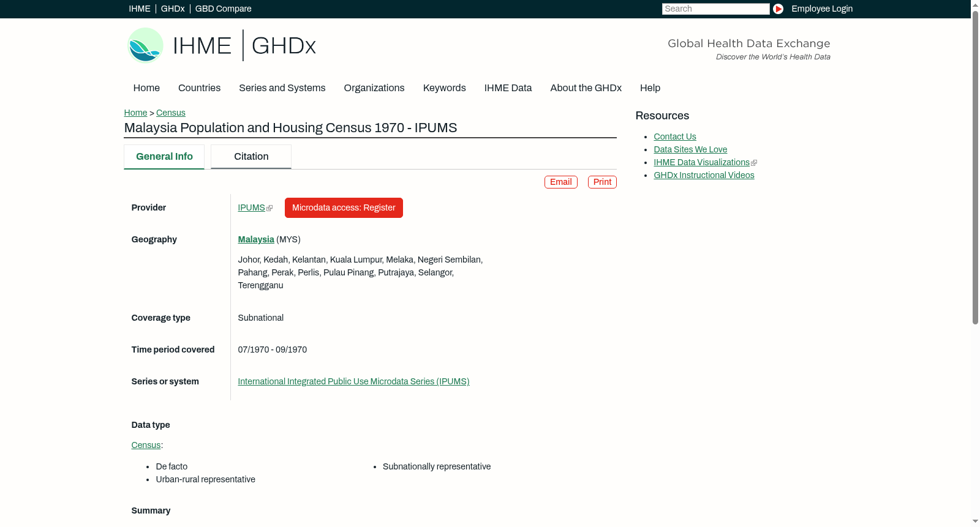Image resolution: width=980 pixels, height=527 pixels.
Task: Click the Subnationally representative list item
Action: (437, 467)
